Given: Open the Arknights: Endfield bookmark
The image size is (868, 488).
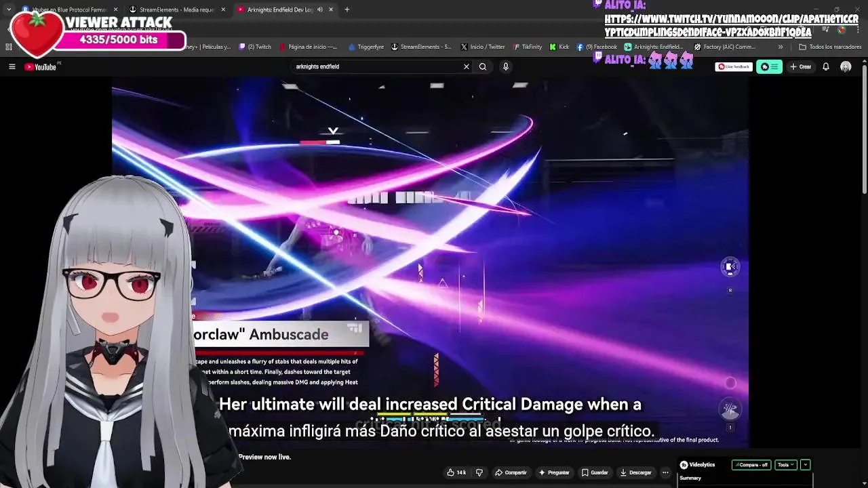Looking at the screenshot, I should pos(654,47).
